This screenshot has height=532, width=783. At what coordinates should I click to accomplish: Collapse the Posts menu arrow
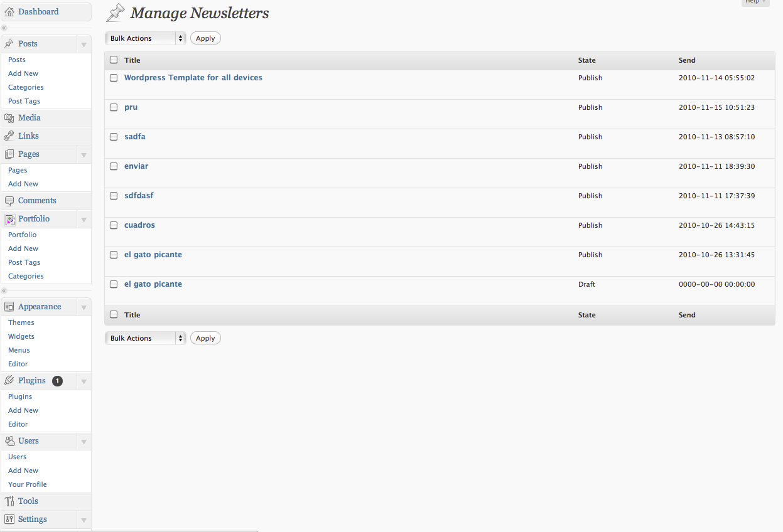(x=84, y=44)
